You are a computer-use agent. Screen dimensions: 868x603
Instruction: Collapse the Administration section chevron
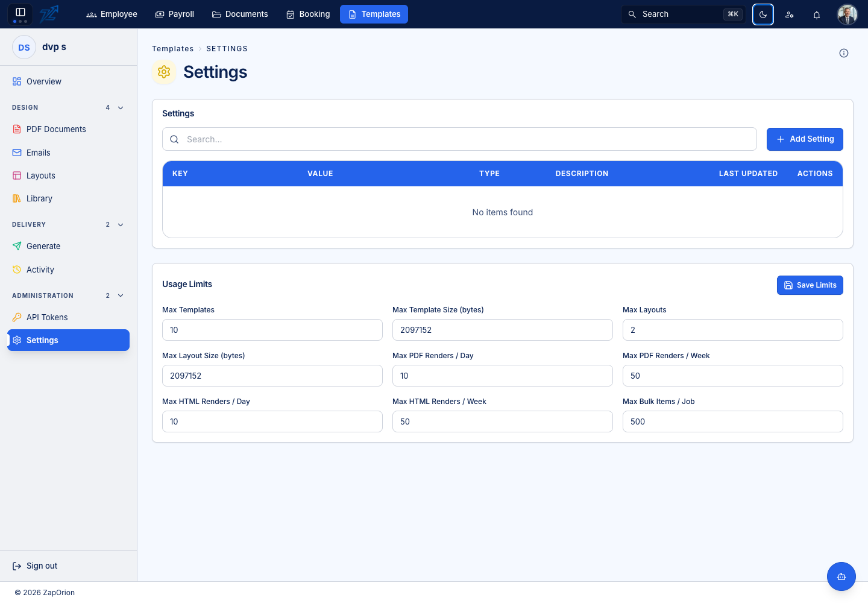click(x=121, y=295)
